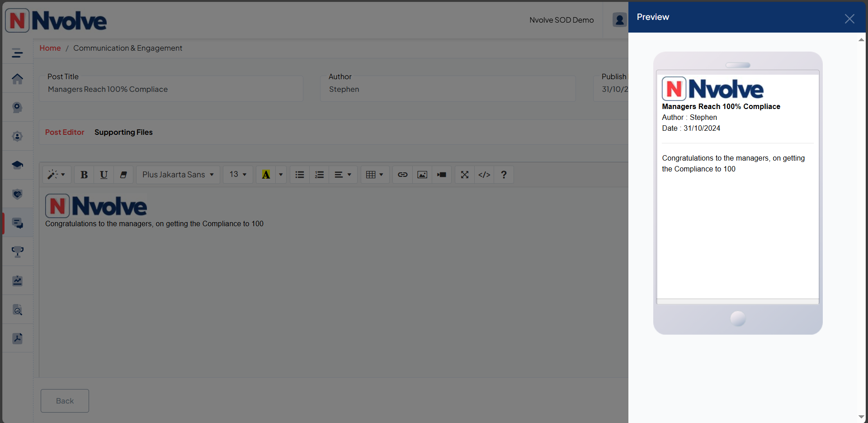Click the insert link icon
868x423 pixels.
point(402,175)
